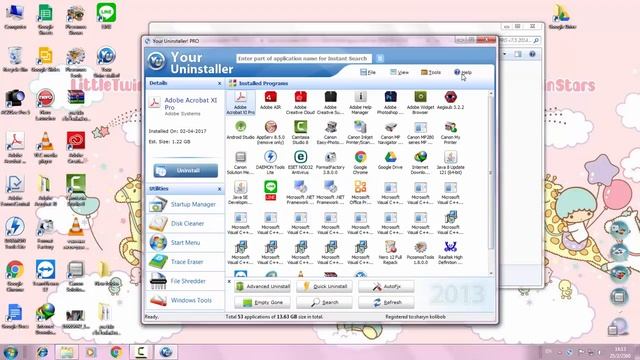640x360 pixels.
Task: Open Startup Manager utility
Action: tap(185, 204)
